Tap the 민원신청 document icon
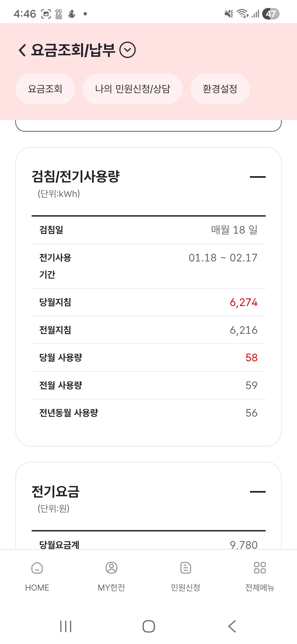This screenshot has height=644, width=297. tap(186, 568)
